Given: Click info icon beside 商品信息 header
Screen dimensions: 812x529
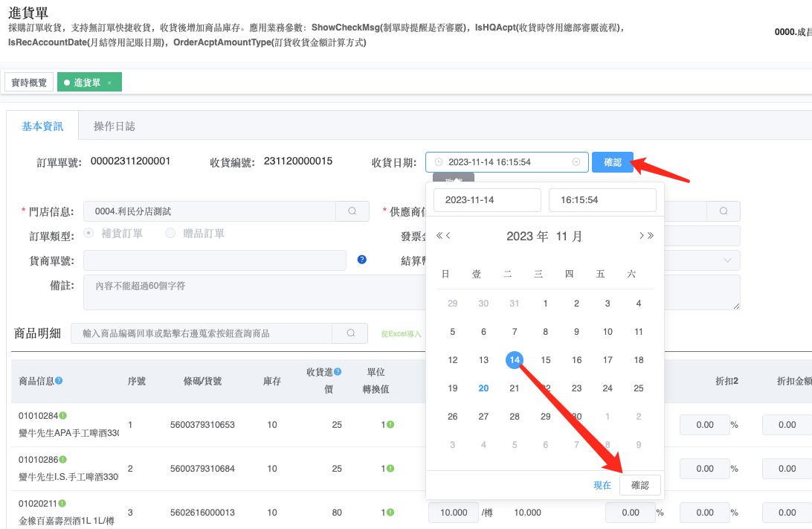Looking at the screenshot, I should pos(59,380).
